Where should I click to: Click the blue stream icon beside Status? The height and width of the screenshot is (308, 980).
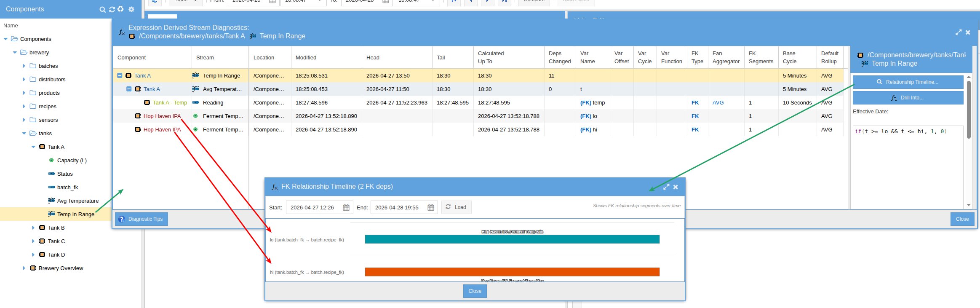[51, 174]
